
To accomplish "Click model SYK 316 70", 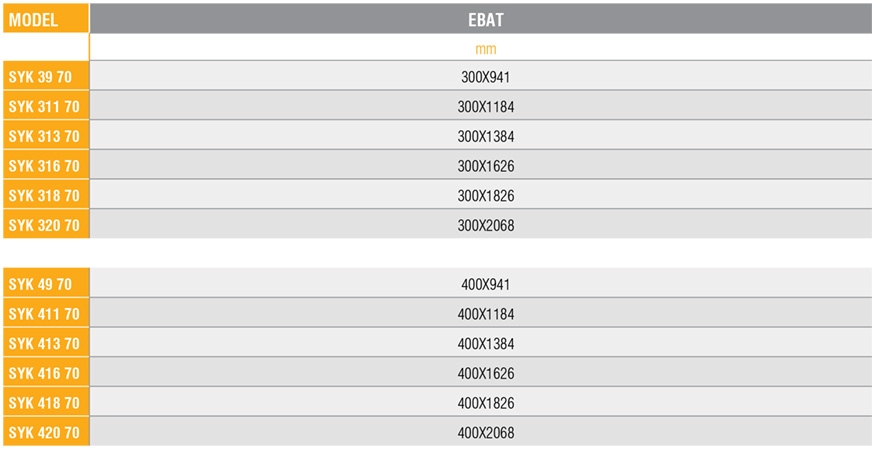I will tap(44, 166).
